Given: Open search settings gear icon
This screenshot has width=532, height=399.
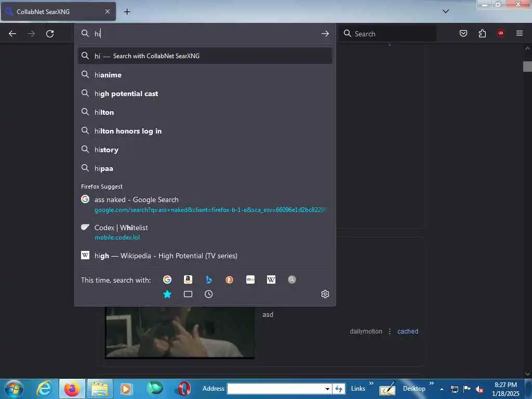Looking at the screenshot, I should (x=325, y=294).
